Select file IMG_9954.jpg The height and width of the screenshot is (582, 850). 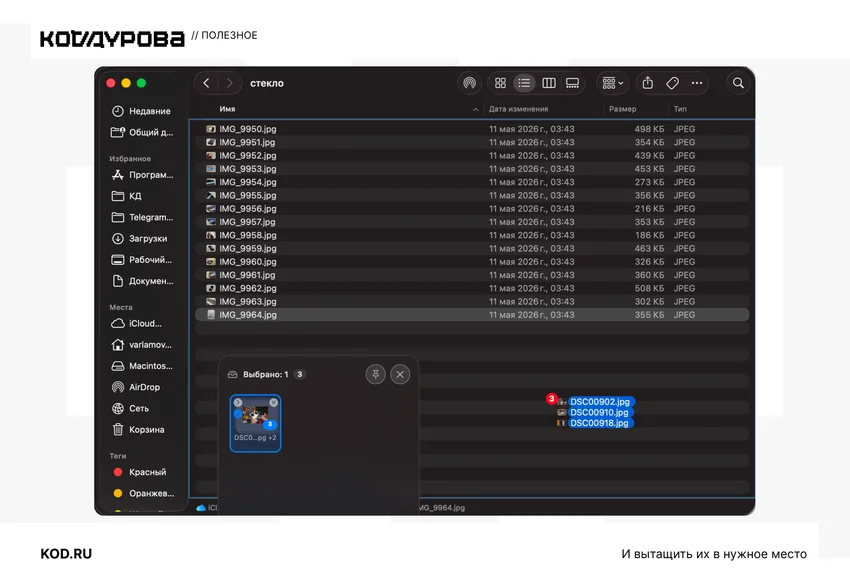point(472,182)
